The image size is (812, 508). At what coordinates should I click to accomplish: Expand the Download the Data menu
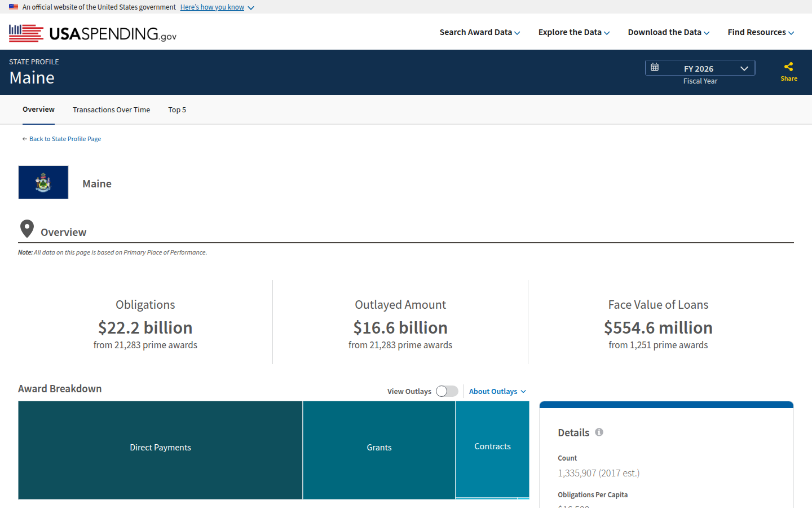[669, 32]
